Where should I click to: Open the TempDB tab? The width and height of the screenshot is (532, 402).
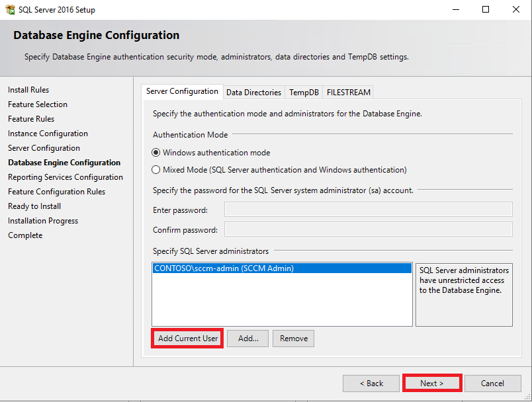tap(304, 92)
